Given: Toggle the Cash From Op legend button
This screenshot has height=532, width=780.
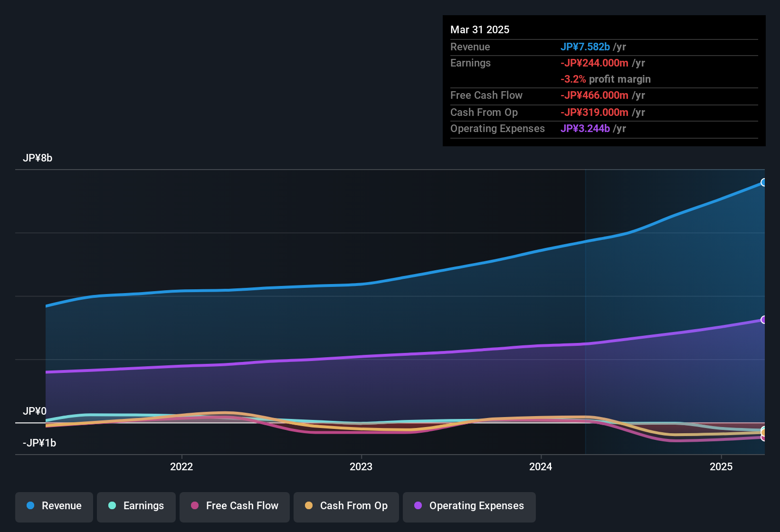Looking at the screenshot, I should pos(346,507).
